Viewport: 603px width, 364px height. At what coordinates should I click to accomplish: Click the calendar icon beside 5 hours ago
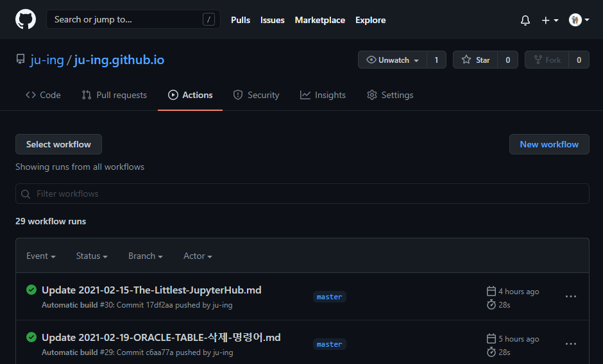(491, 338)
